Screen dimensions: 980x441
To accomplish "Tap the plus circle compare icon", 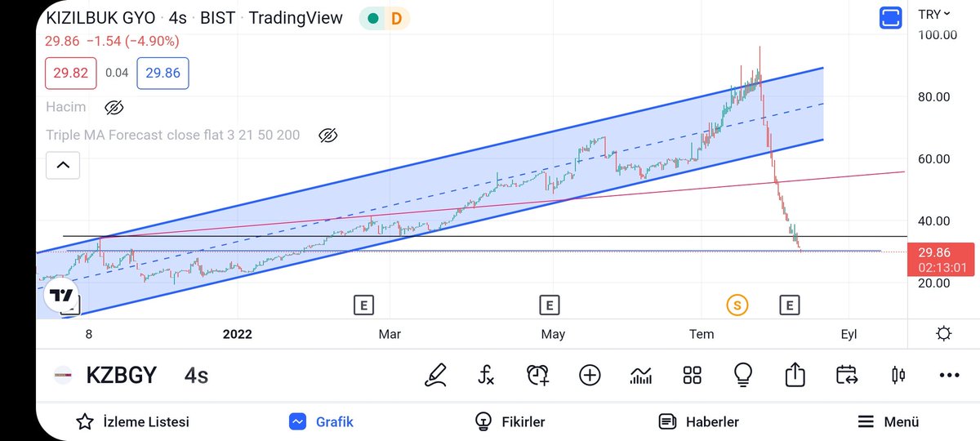I will pyautogui.click(x=589, y=375).
